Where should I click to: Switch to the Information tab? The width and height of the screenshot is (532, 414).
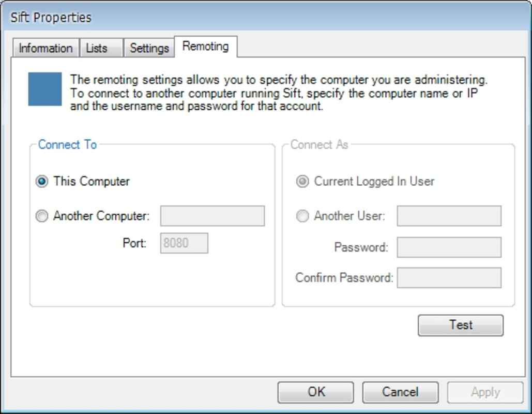click(45, 48)
